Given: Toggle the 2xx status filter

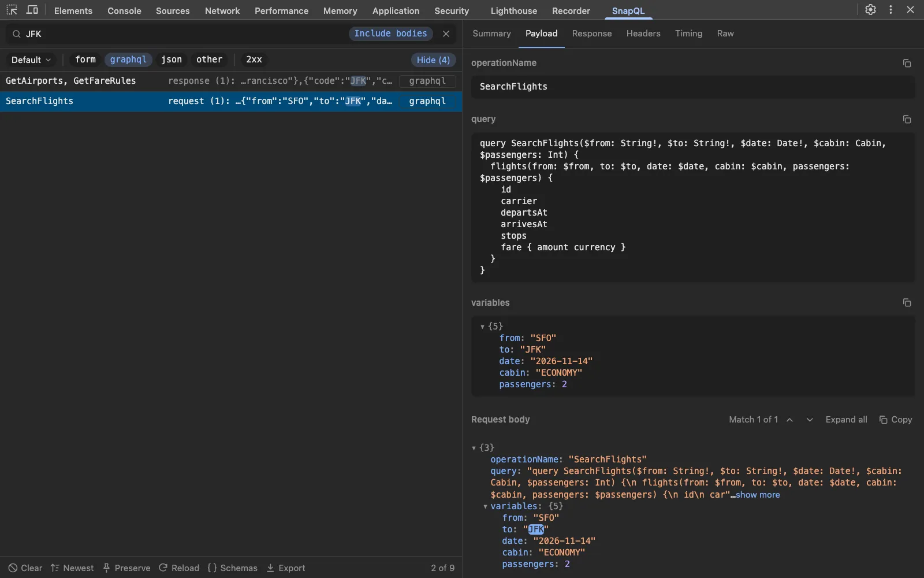Looking at the screenshot, I should pos(254,60).
